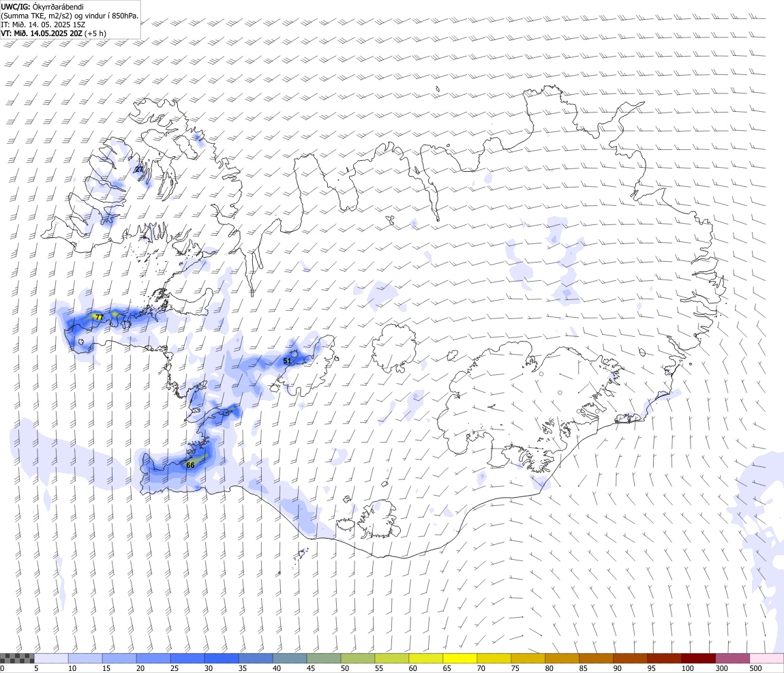Viewport: 784px width, 673px height.
Task: Select the 'VT: Mið. 14.05.2025 20Z (+5 h)' line
Action: tap(53, 33)
